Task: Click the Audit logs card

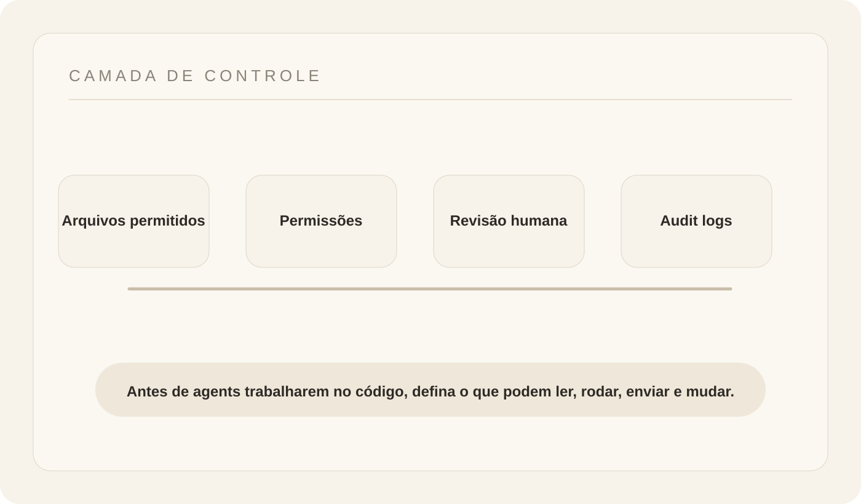Action: pyautogui.click(x=696, y=221)
